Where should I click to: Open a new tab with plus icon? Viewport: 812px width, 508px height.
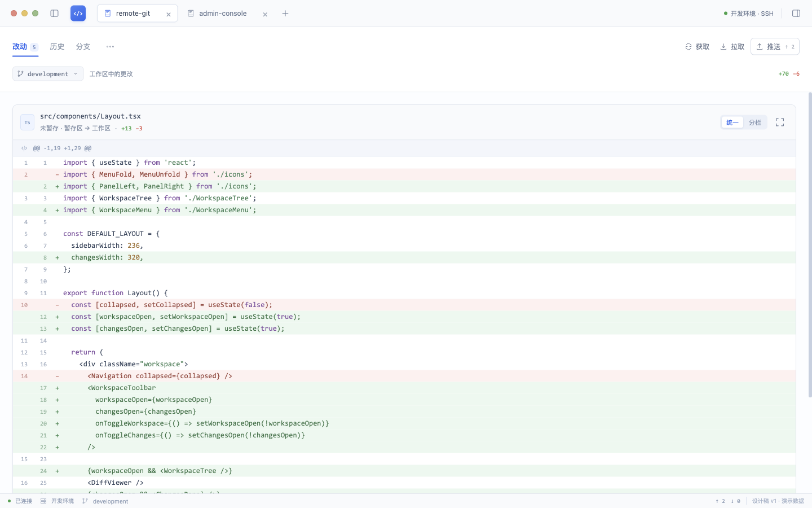click(285, 14)
